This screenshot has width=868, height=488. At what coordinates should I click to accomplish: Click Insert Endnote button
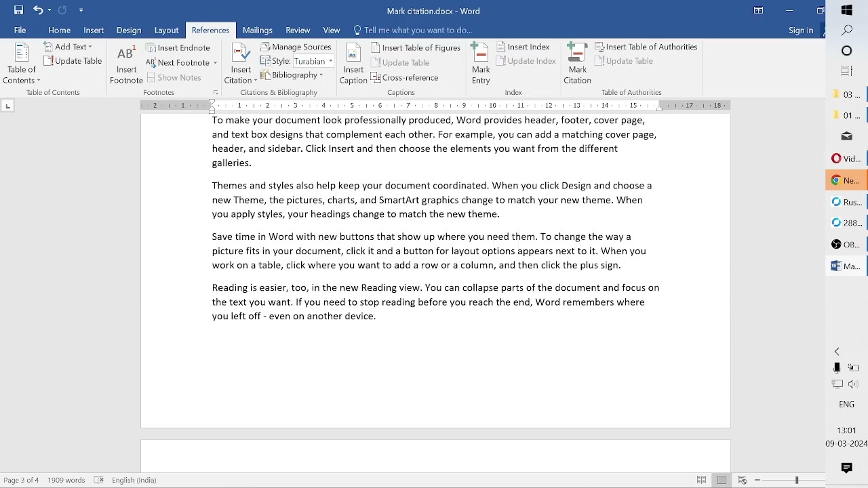[178, 47]
